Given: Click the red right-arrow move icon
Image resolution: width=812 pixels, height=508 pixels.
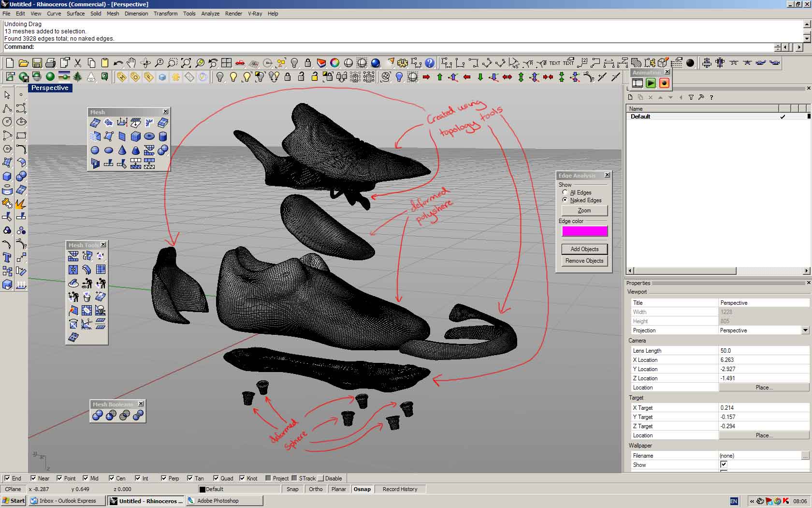Looking at the screenshot, I should point(426,76).
